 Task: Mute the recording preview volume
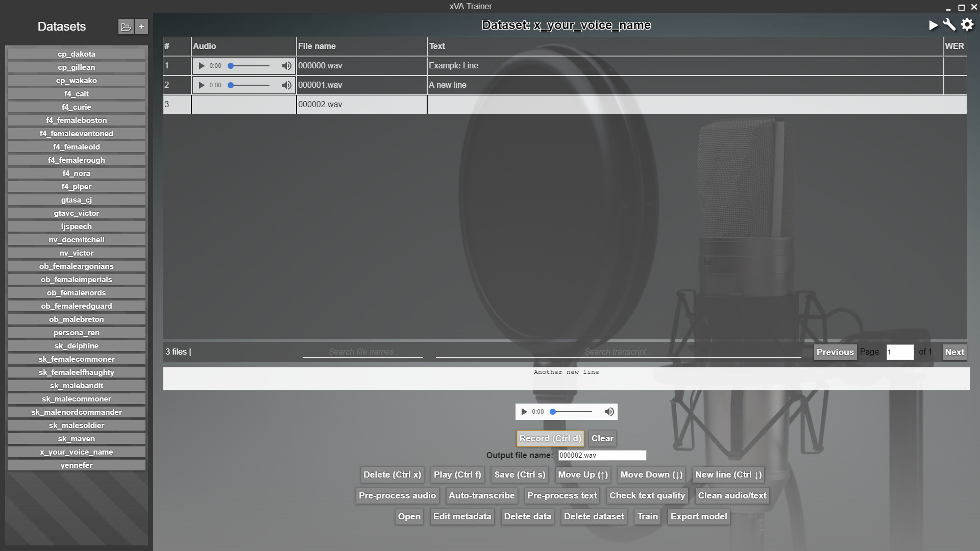point(608,412)
